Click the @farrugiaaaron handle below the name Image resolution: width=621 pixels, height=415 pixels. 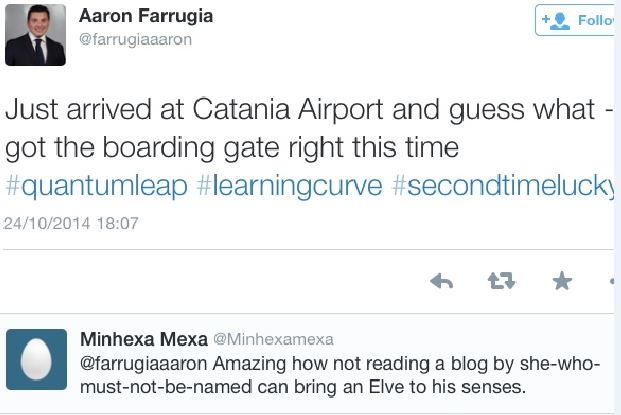(x=135, y=40)
